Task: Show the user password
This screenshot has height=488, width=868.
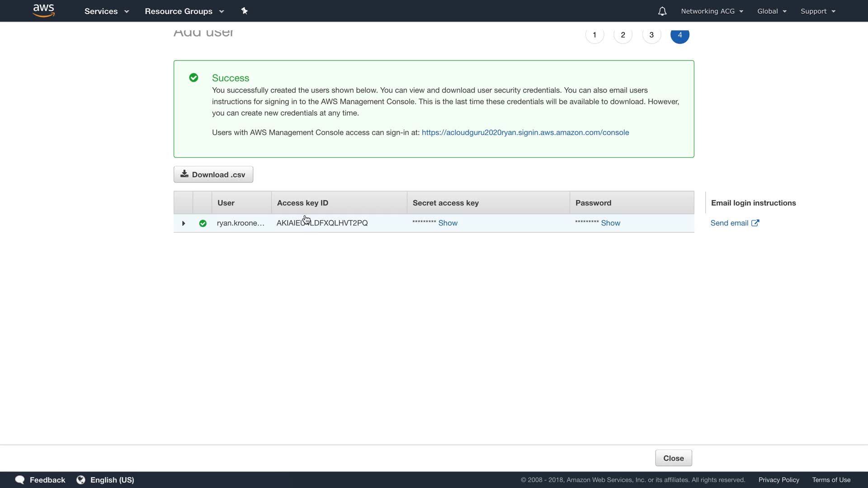Action: pos(610,223)
